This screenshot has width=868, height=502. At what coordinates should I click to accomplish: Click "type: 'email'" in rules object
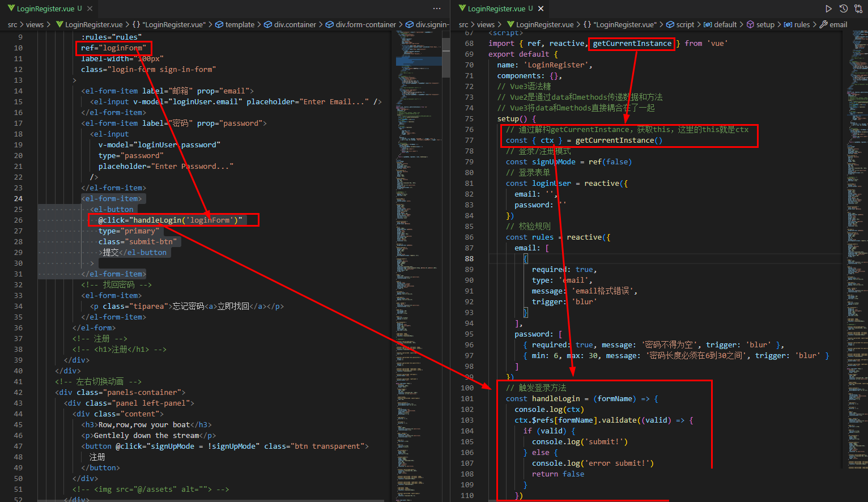[562, 280]
